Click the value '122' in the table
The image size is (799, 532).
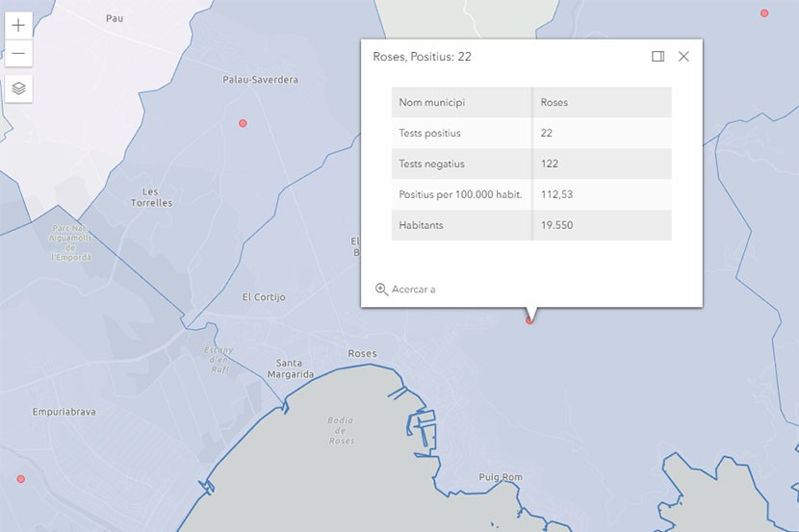[x=550, y=164]
